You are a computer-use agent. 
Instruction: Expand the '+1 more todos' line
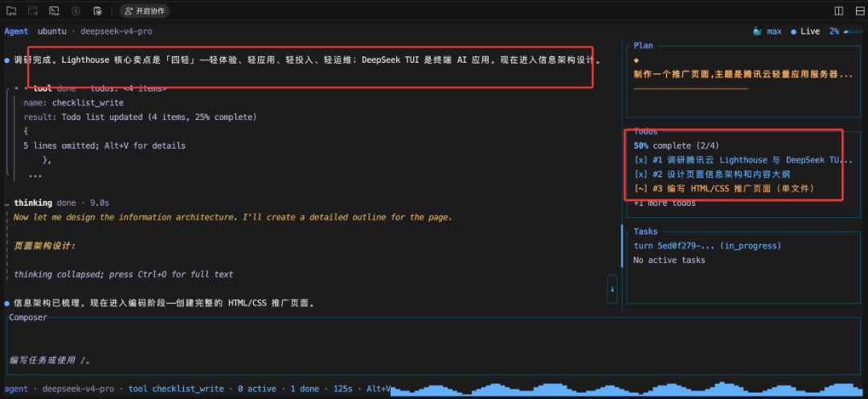point(665,204)
